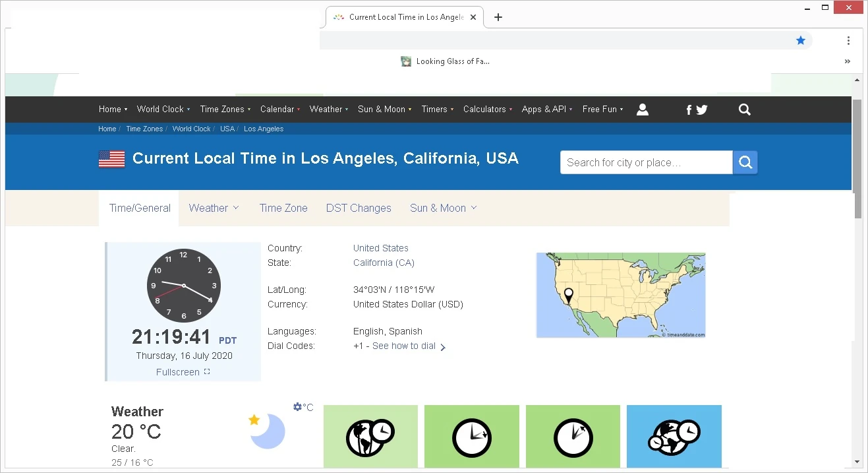Image resolution: width=868 pixels, height=473 pixels.
Task: Click the 'See how to dial' link
Action: (404, 346)
